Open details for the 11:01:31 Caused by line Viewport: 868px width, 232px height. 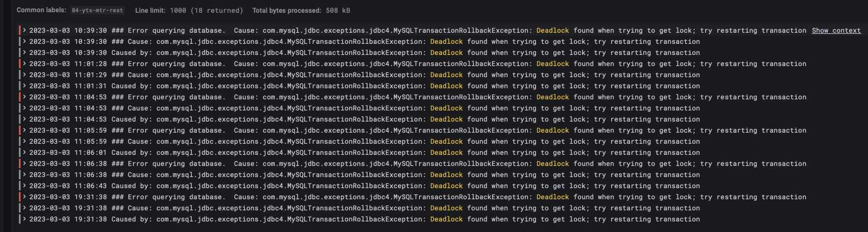click(24, 86)
